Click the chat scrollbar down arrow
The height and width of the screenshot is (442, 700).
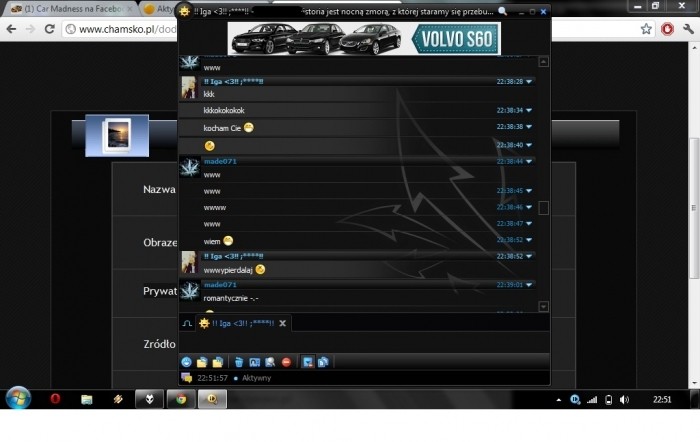(543, 307)
